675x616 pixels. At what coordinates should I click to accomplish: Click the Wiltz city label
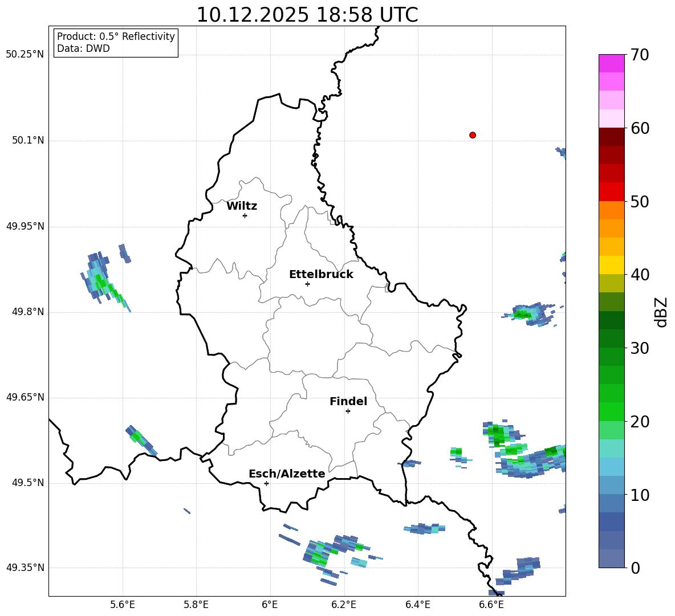tap(242, 206)
